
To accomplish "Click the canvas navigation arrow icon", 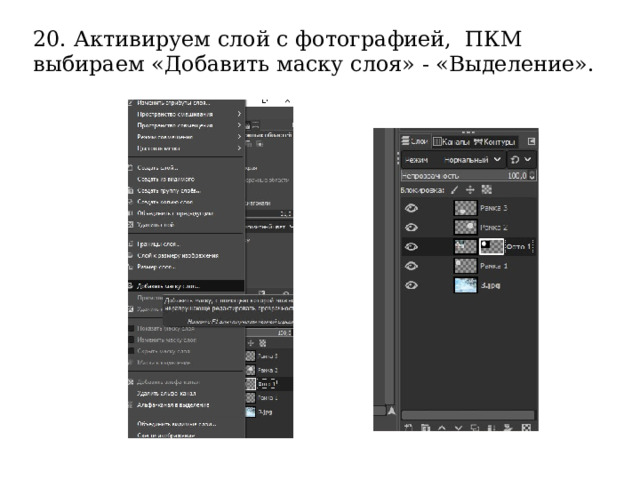I will [x=391, y=411].
